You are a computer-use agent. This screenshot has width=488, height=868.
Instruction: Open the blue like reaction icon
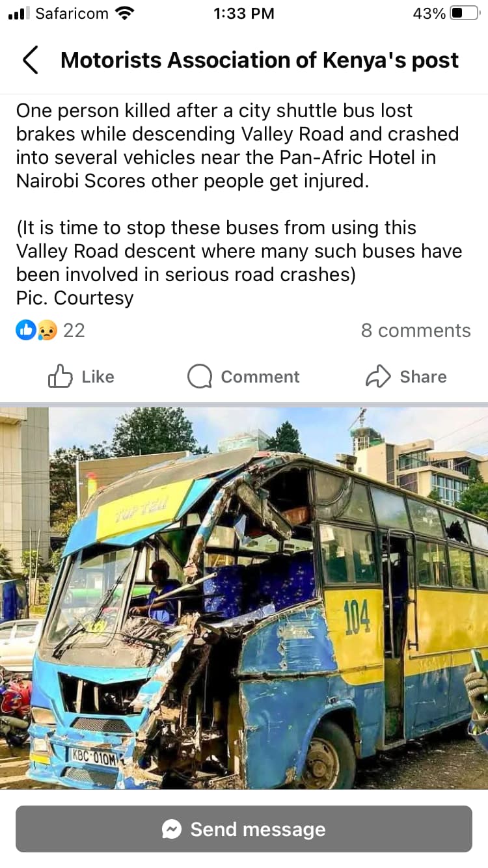click(x=25, y=331)
